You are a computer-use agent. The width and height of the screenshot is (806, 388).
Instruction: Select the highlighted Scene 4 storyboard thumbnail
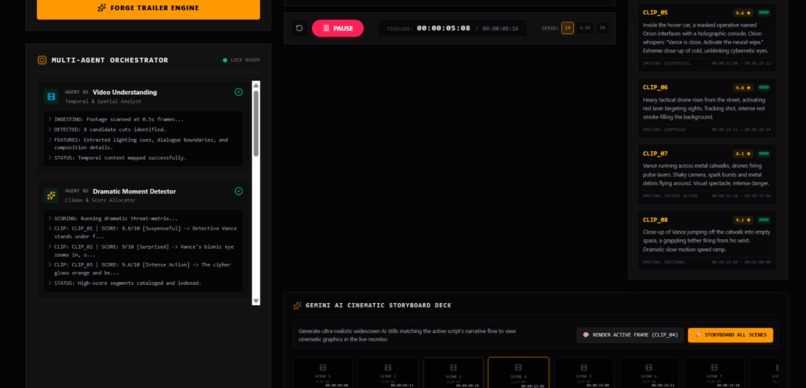pyautogui.click(x=518, y=373)
